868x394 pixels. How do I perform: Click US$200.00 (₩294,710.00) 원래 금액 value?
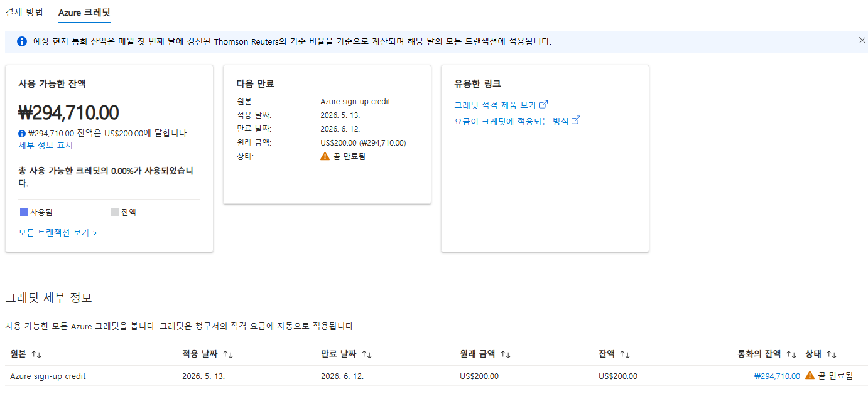(363, 143)
